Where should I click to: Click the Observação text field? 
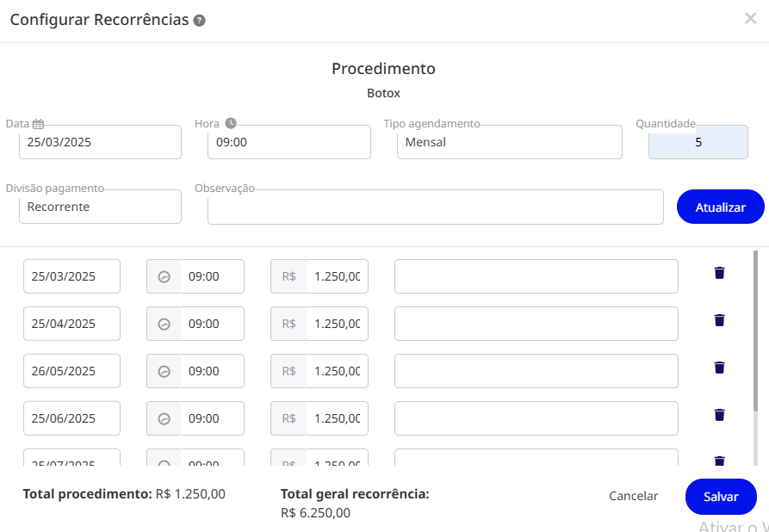coord(436,207)
